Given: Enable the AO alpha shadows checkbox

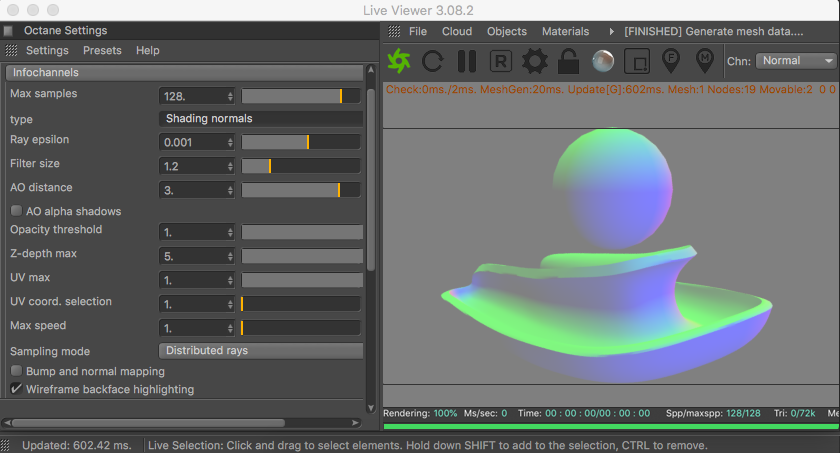Looking at the screenshot, I should point(17,210).
